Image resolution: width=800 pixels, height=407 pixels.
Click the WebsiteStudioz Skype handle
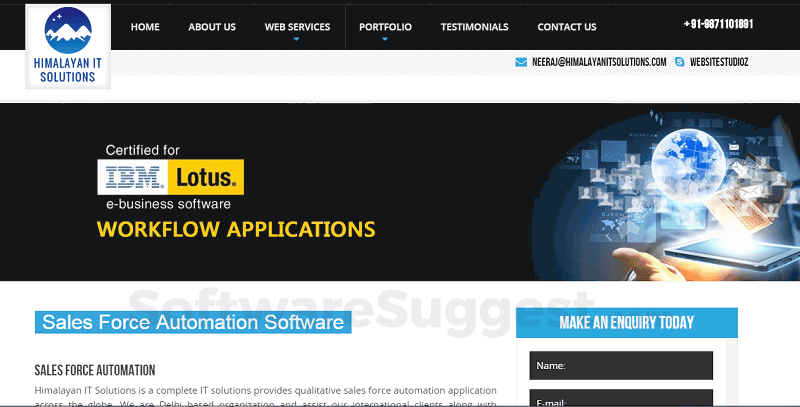click(x=719, y=62)
